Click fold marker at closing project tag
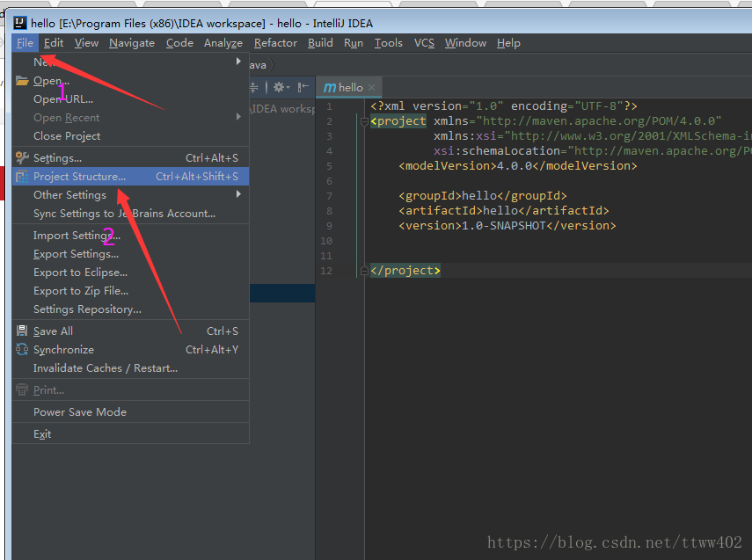Screen dimensions: 752x560 pyautogui.click(x=364, y=271)
